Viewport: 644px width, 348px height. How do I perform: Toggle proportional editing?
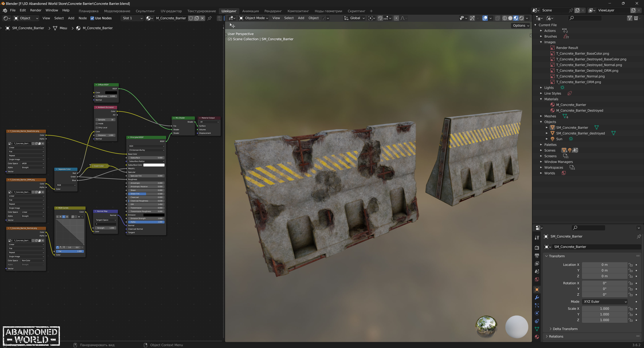click(396, 18)
